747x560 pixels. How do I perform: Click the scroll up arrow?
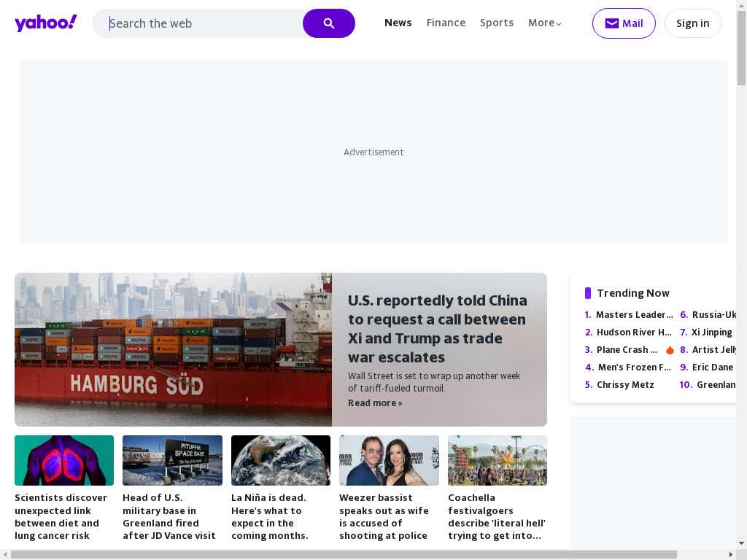coord(741,4)
